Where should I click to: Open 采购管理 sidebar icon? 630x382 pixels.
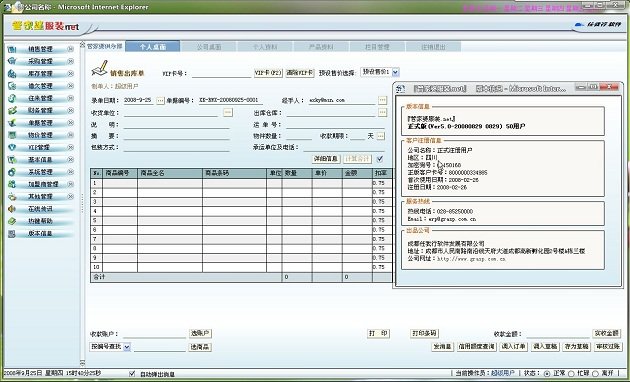(x=12, y=61)
